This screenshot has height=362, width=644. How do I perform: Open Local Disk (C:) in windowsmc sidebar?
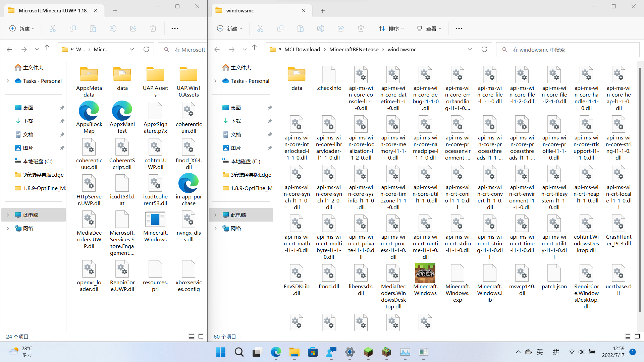click(x=241, y=162)
